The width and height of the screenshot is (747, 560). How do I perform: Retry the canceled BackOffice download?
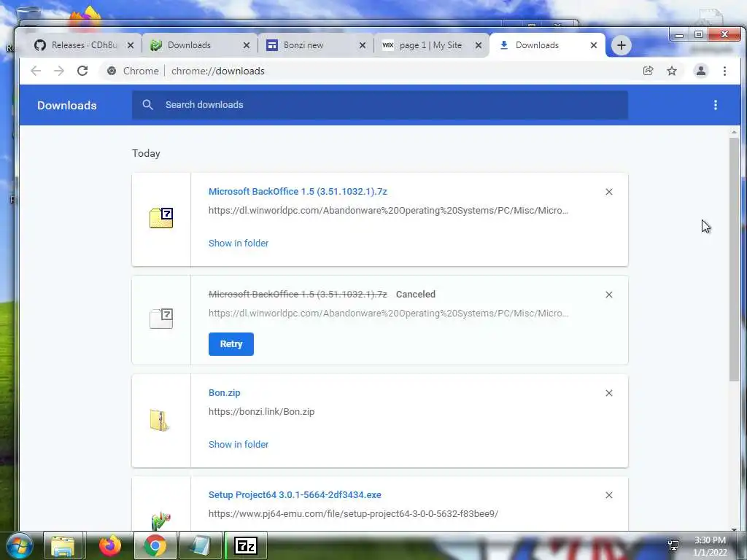click(x=231, y=344)
